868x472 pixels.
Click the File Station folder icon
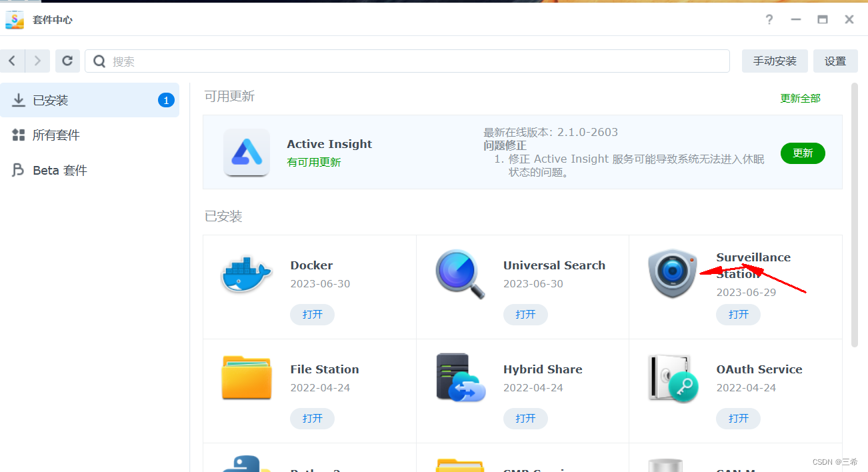(x=247, y=378)
